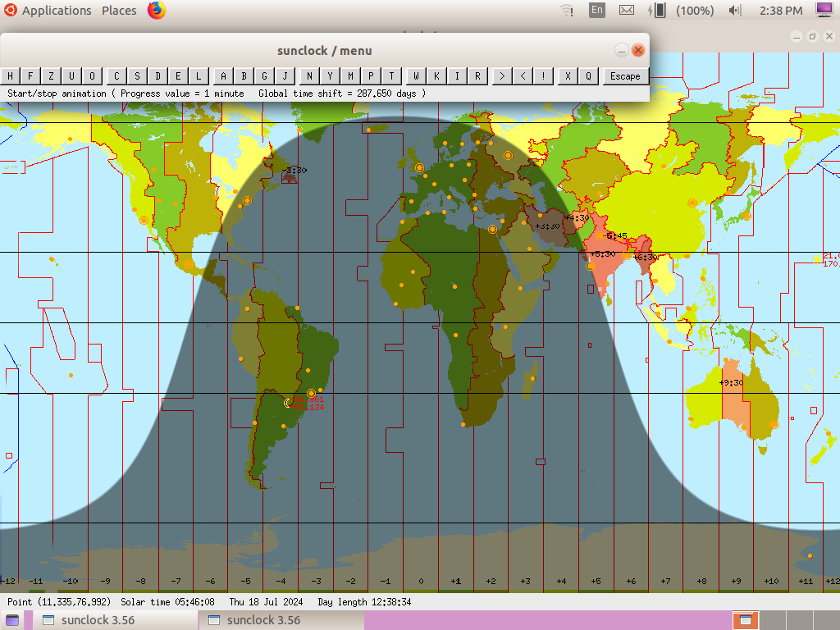Viewport: 840px width, 630px height.
Task: Click the > button to widen the window
Action: coord(502,76)
